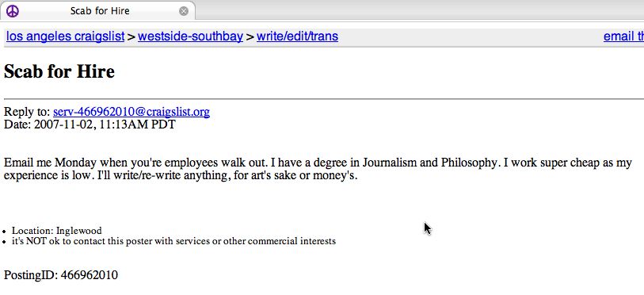Click the Location: Inglewood list item
Image resolution: width=644 pixels, height=295 pixels.
57,231
